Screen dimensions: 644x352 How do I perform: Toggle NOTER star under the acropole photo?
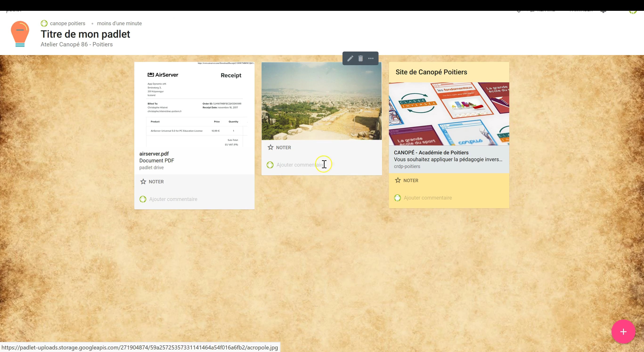pos(279,148)
